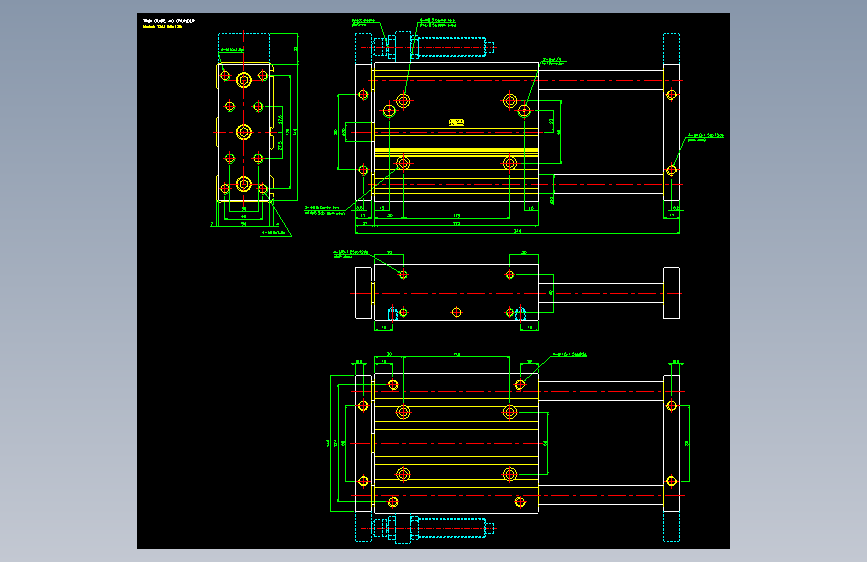This screenshot has height=562, width=867.
Task: Select the left end plate of the middle view
Action: pyautogui.click(x=363, y=293)
